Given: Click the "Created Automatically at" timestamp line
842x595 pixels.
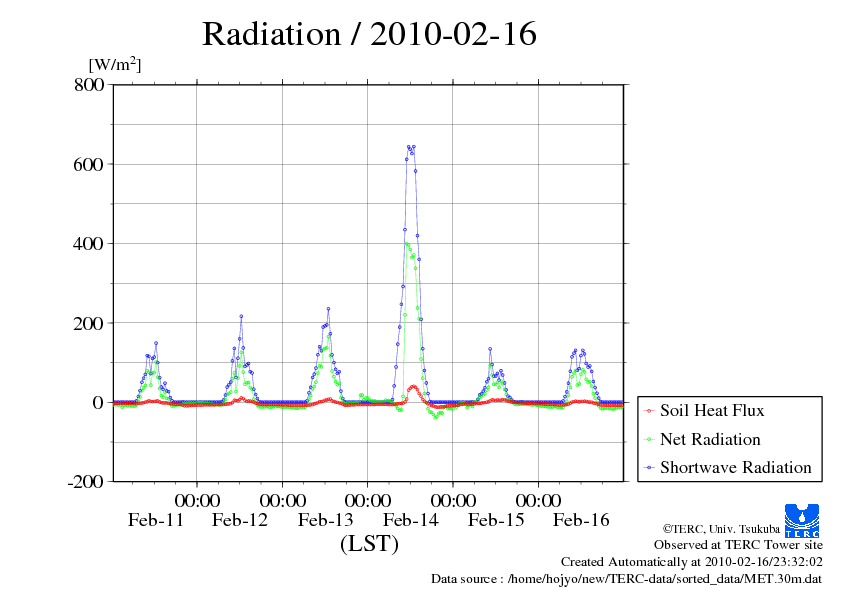Looking at the screenshot, I should click(x=692, y=562).
